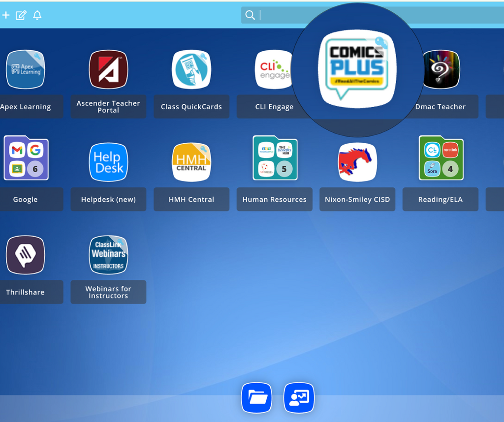Open the Comics Plus app
This screenshot has height=422, width=504.
click(357, 68)
